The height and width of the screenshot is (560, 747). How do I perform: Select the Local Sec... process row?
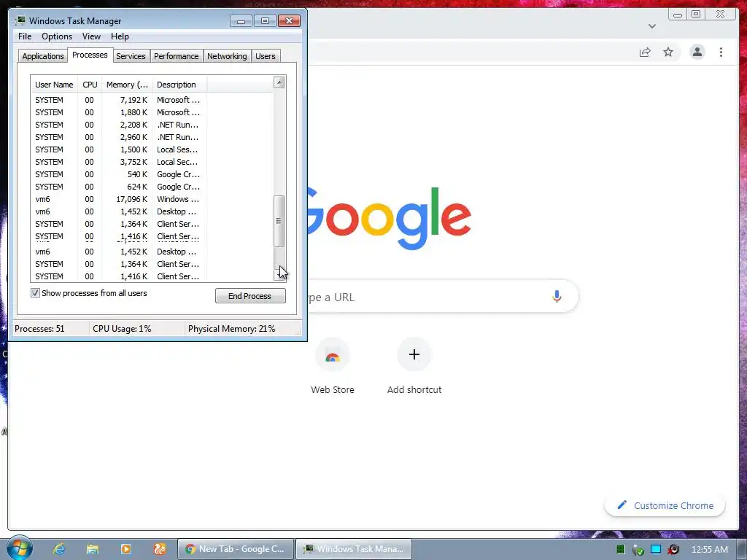152,162
